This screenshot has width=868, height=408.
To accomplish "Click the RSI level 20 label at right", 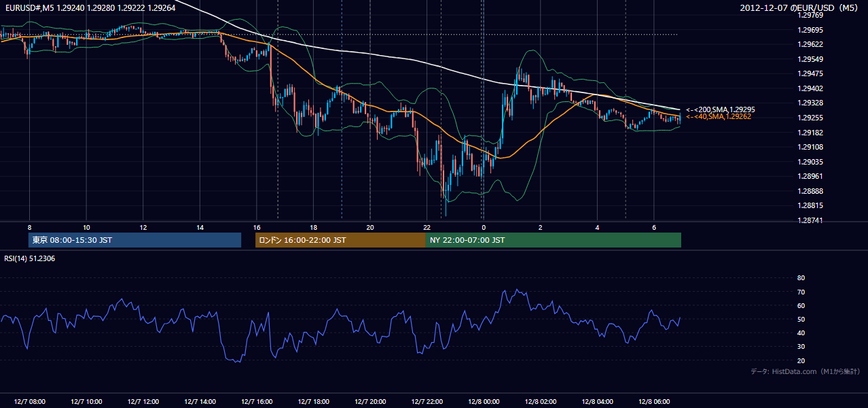I will (801, 360).
